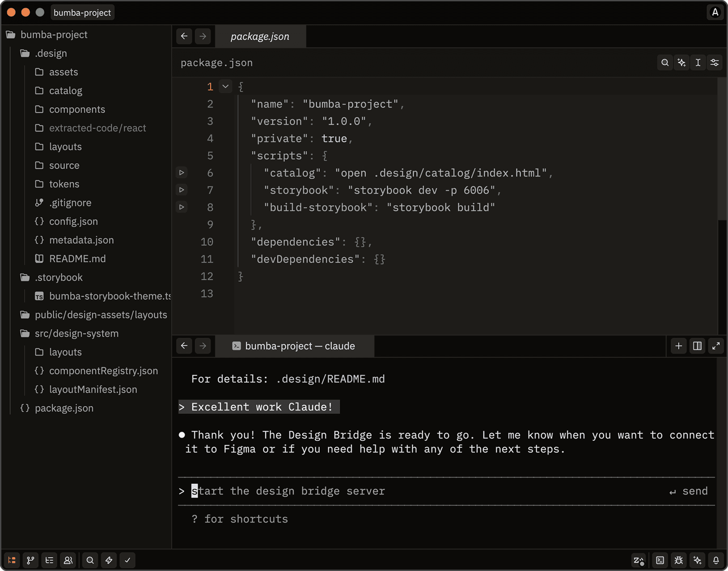The image size is (728, 571).
Task: Click the editor vertical scrollbar
Action: click(722, 148)
